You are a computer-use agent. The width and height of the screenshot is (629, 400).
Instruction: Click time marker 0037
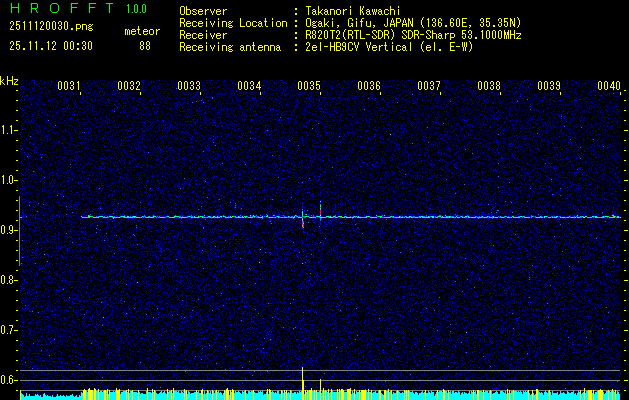pyautogui.click(x=429, y=86)
